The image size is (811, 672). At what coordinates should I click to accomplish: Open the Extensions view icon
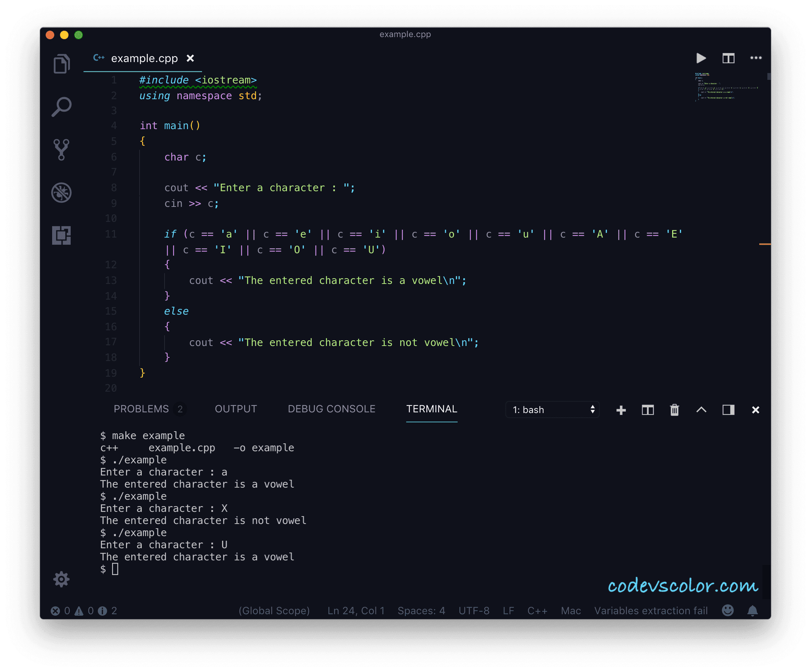(x=61, y=235)
